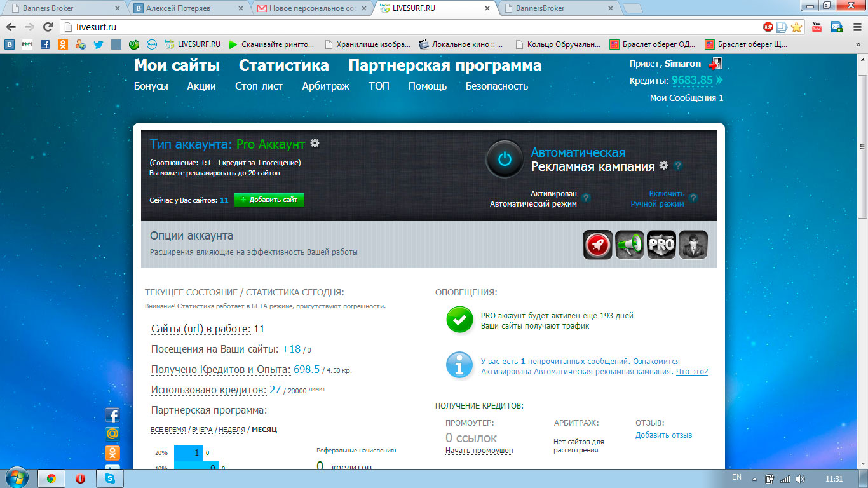Image resolution: width=868 pixels, height=488 pixels.
Task: Select the НЕДЕЛЯ statistics period
Action: (x=231, y=430)
